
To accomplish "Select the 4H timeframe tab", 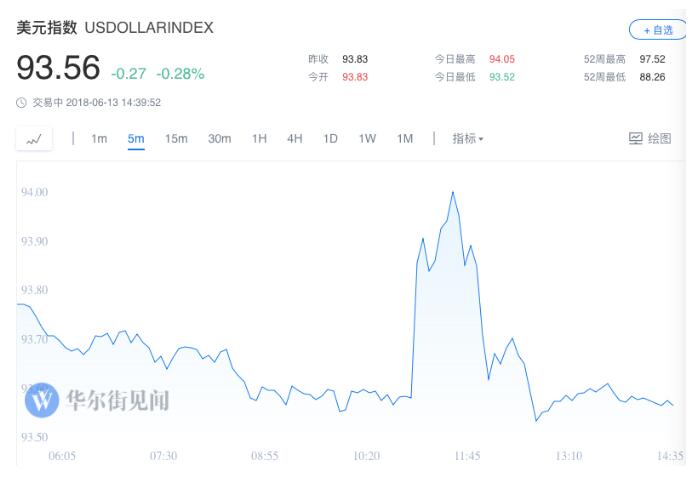I will tap(294, 138).
